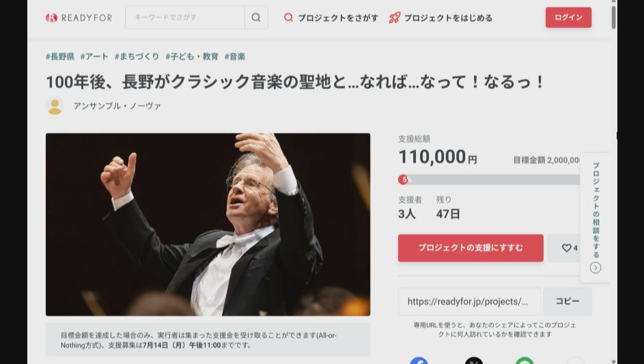Viewport: 644px width, 364px height.
Task: Click the キーワードでさがす search field
Action: click(185, 17)
